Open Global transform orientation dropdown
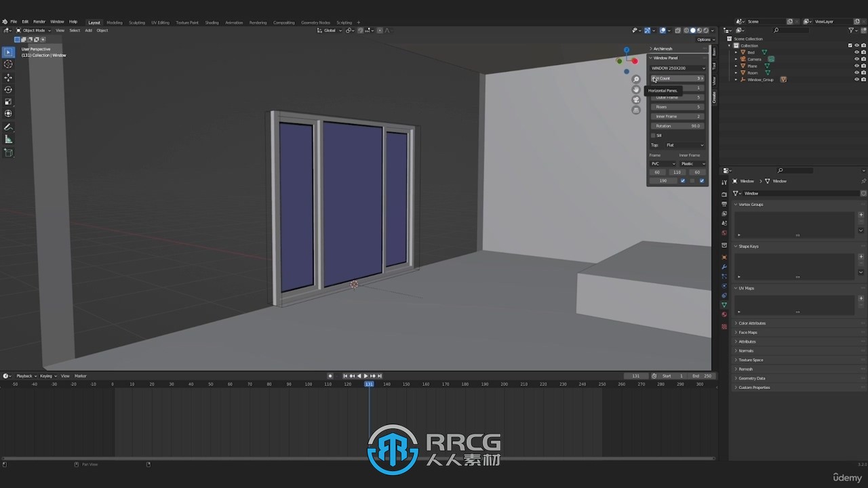 tap(330, 30)
